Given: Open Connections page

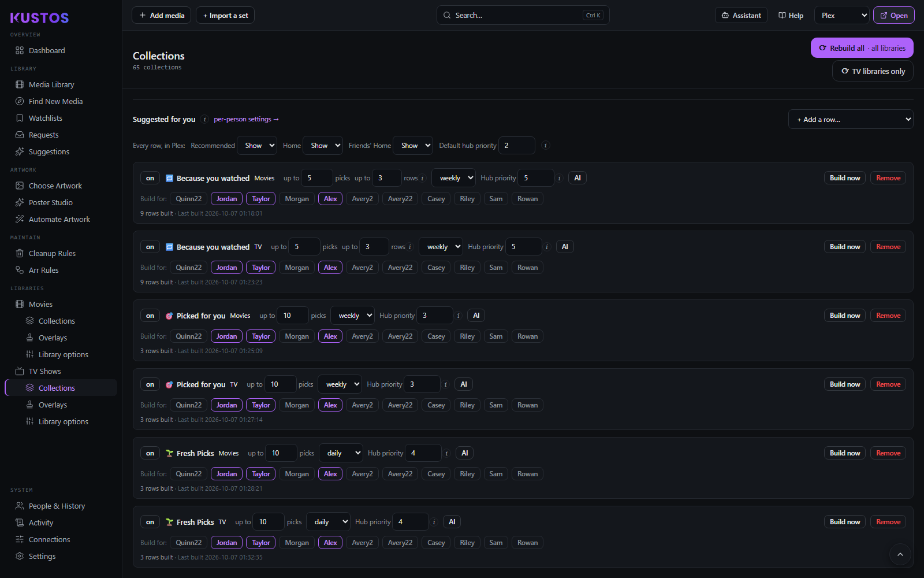Looking at the screenshot, I should [49, 539].
